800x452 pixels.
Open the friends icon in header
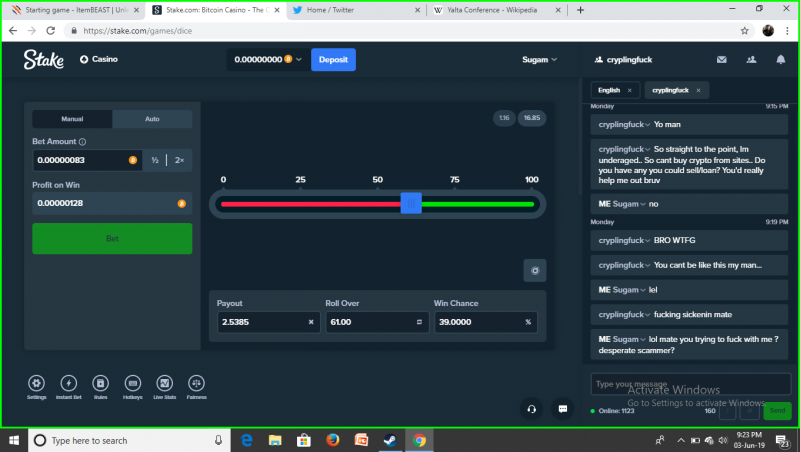click(751, 60)
